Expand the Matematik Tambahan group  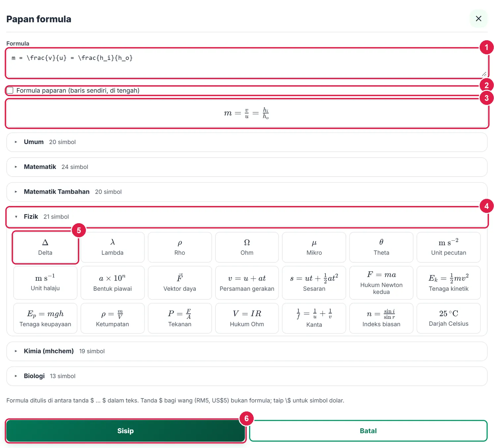247,192
